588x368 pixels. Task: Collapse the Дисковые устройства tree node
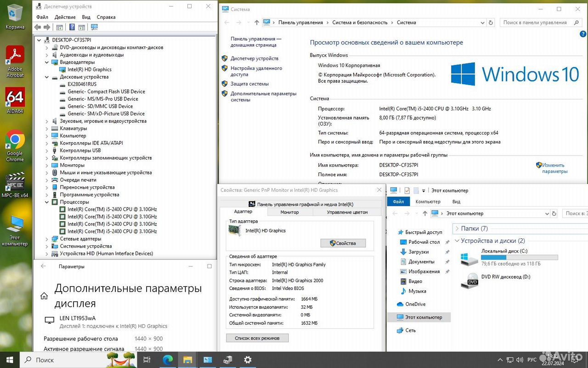tap(47, 77)
